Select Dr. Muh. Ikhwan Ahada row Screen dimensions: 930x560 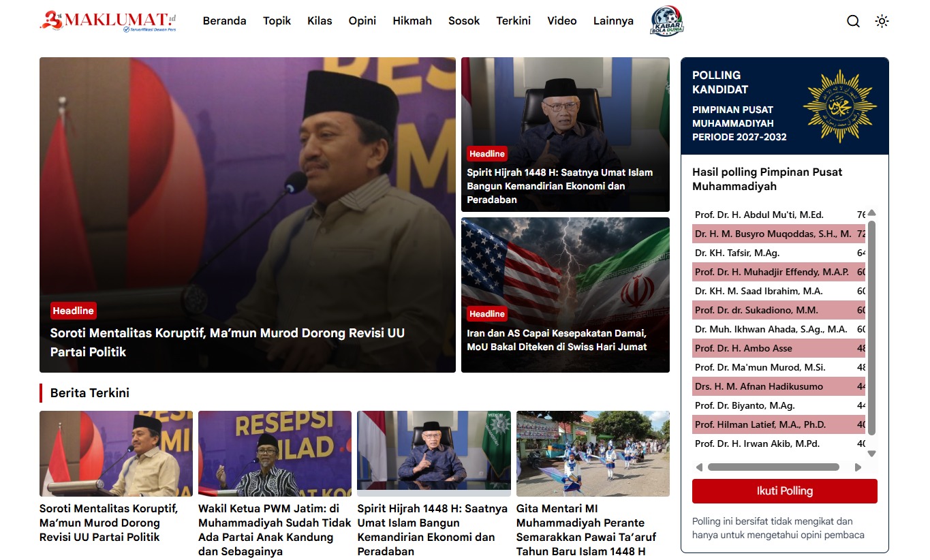pyautogui.click(x=779, y=329)
